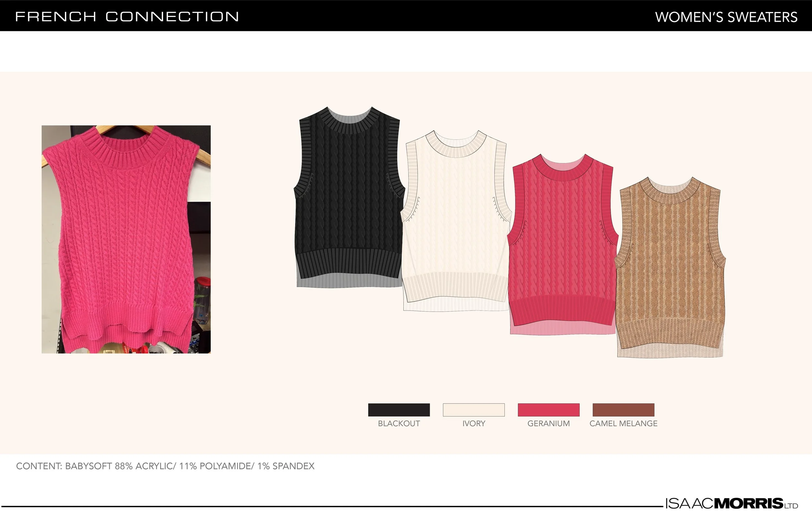This screenshot has width=812, height=526.
Task: Pick the Camel Melange color swatch
Action: pyautogui.click(x=623, y=410)
